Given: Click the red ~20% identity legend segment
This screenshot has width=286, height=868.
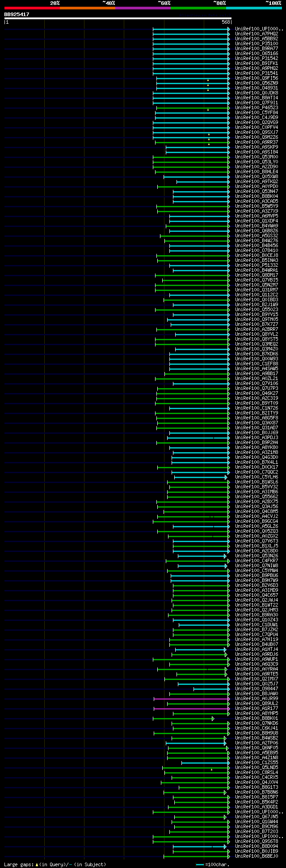Looking at the screenshot, I should pos(32,8).
